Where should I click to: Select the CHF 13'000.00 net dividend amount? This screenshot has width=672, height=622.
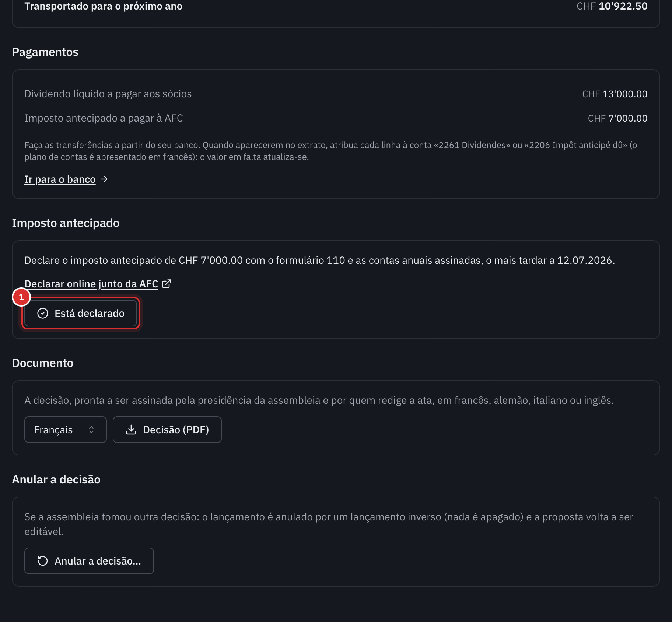coord(615,94)
